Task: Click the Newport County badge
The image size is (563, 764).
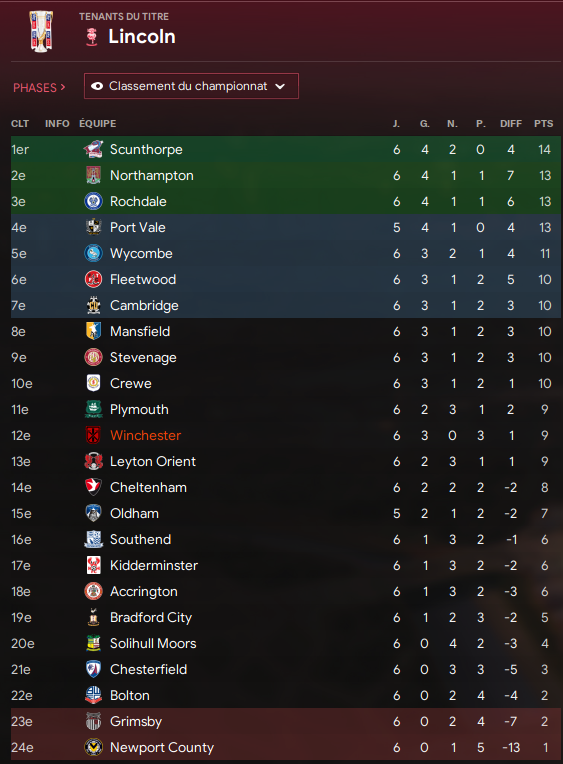Action: click(93, 747)
